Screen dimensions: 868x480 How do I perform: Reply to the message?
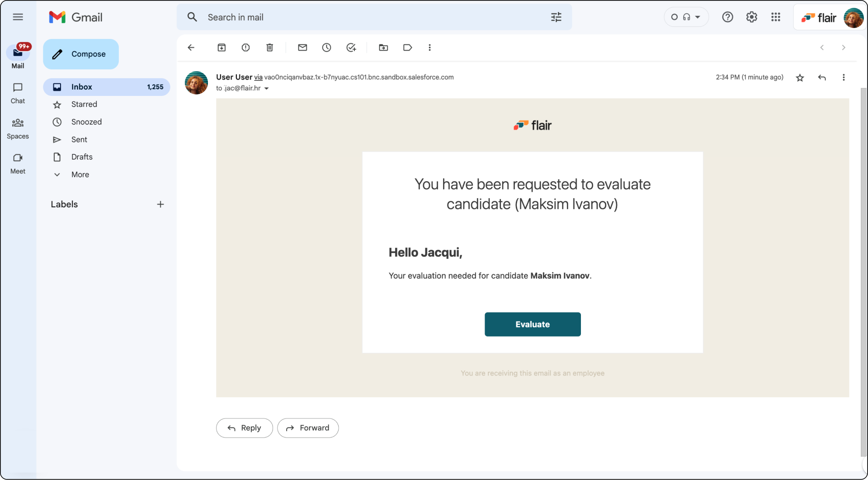pos(244,428)
